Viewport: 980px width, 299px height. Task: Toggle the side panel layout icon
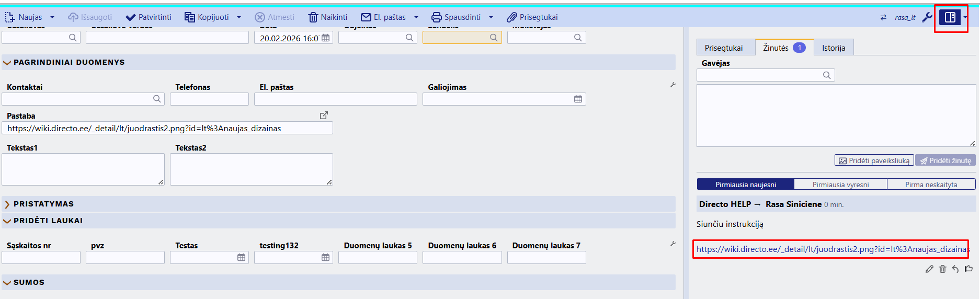point(950,17)
